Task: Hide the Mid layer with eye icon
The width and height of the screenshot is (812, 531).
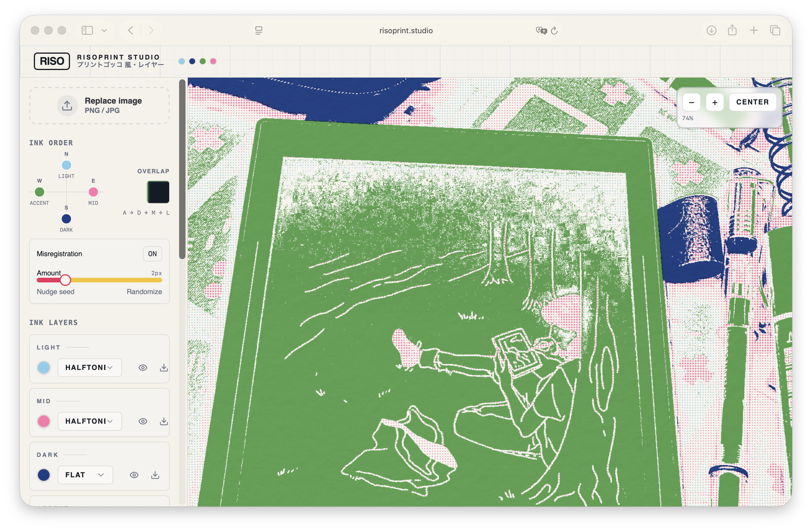Action: pyautogui.click(x=143, y=421)
